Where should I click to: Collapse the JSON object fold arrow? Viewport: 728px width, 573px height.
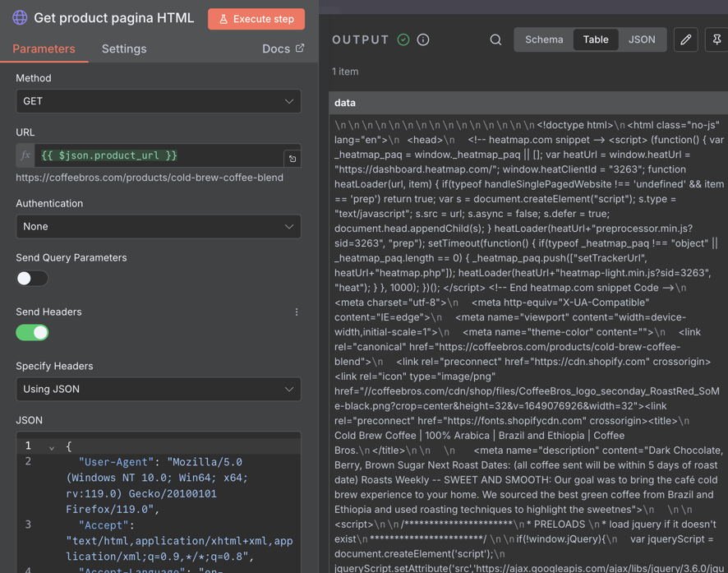click(x=52, y=447)
